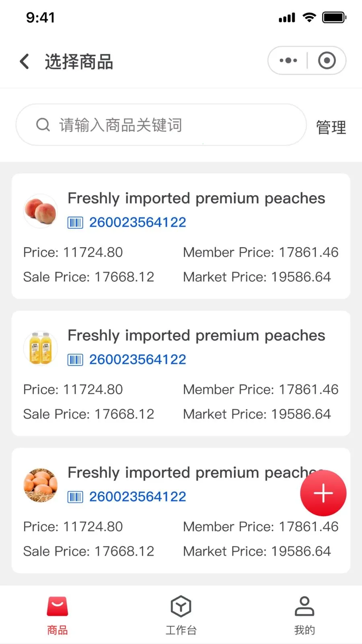The image size is (362, 644).
Task: Tap the first product title text
Action: pos(196,198)
